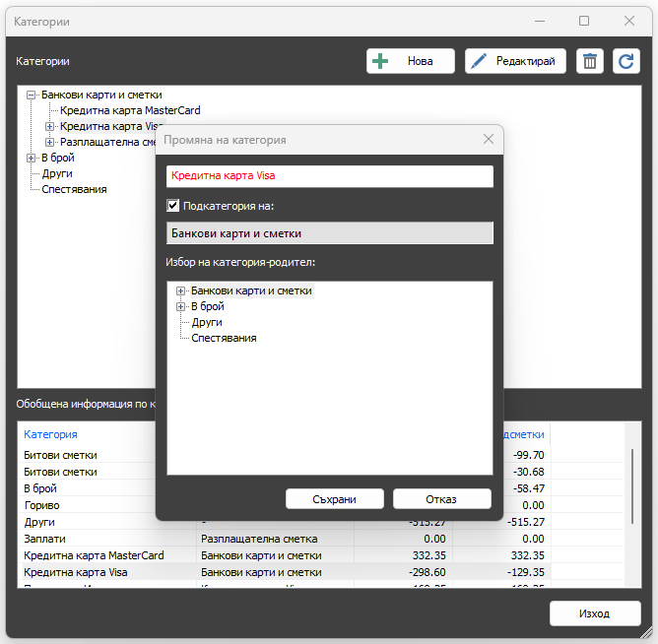Click the parent category field Банкови карти и сметки
Viewport: 658px width, 644px height.
(x=330, y=233)
